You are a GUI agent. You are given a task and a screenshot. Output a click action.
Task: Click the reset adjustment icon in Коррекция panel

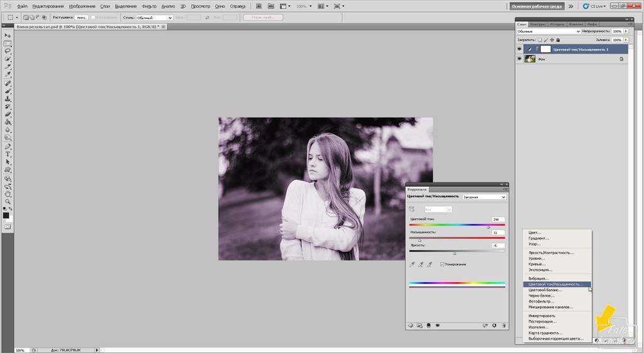(494, 325)
